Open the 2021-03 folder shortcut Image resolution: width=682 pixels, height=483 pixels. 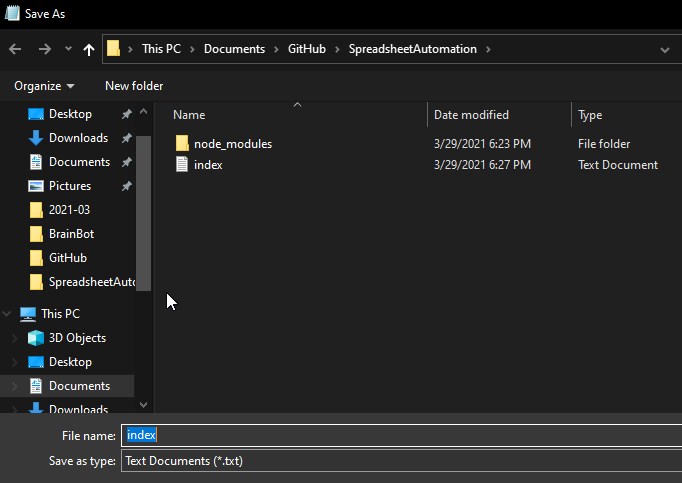tap(69, 210)
